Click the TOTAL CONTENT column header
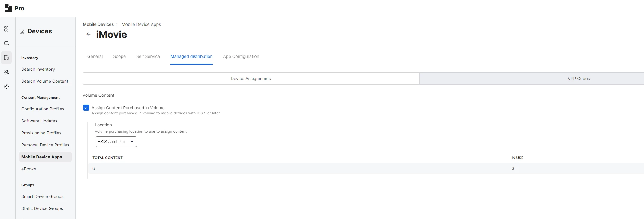This screenshot has width=644, height=219. (x=107, y=158)
